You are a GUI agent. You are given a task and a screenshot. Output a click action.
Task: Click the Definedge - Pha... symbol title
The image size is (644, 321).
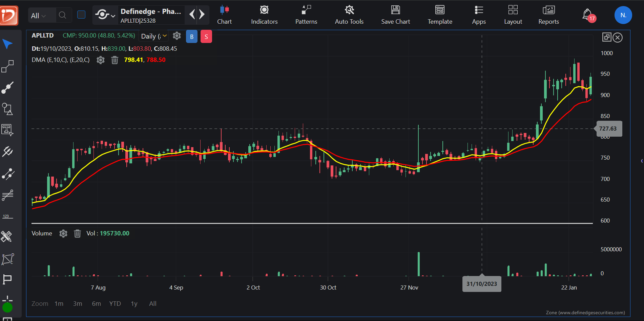click(151, 12)
